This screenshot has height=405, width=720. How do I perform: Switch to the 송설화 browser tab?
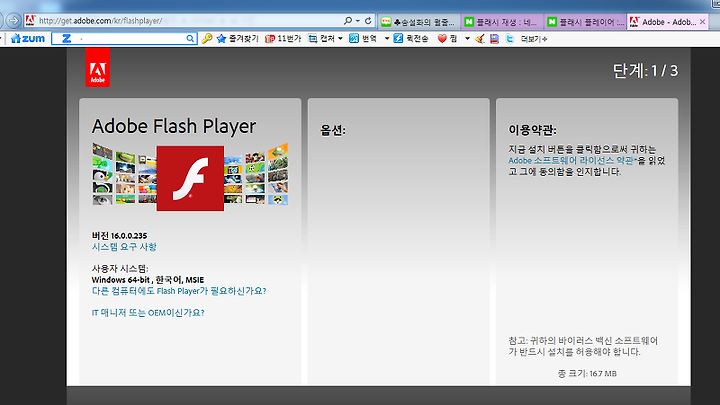[419, 22]
